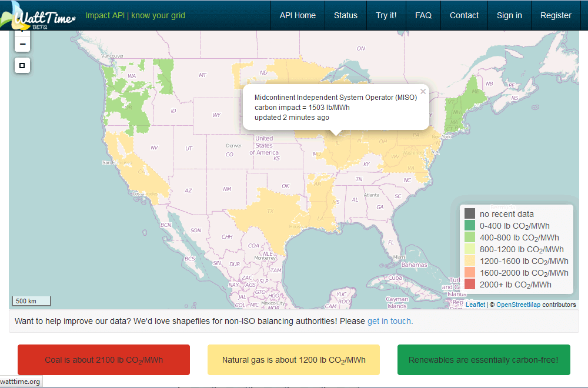Click the 'MT' state label on map

click(x=202, y=75)
